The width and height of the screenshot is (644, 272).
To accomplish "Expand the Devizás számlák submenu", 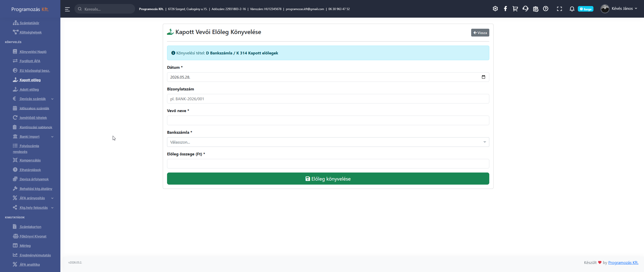I will (x=33, y=99).
